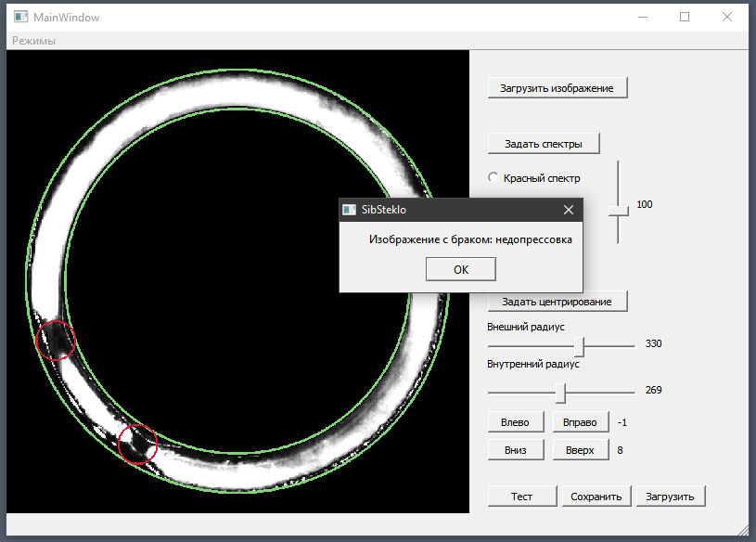The height and width of the screenshot is (542, 756).
Task: Click the Тест button
Action: tap(522, 497)
